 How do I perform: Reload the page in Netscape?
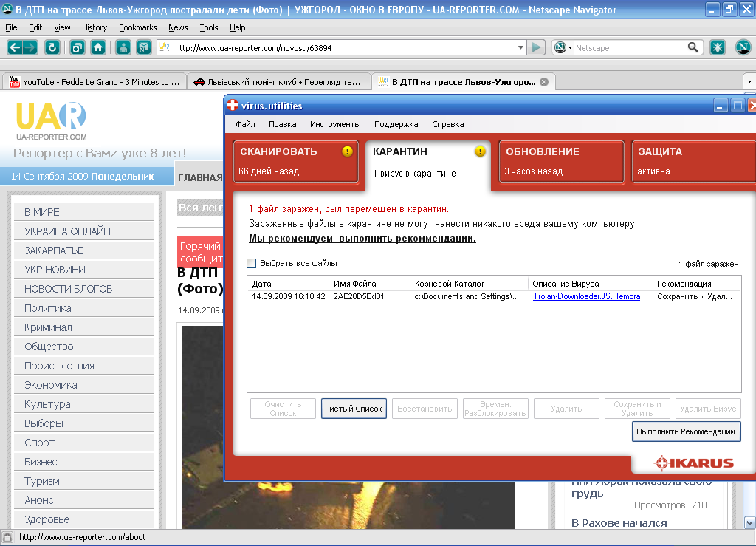[52, 47]
